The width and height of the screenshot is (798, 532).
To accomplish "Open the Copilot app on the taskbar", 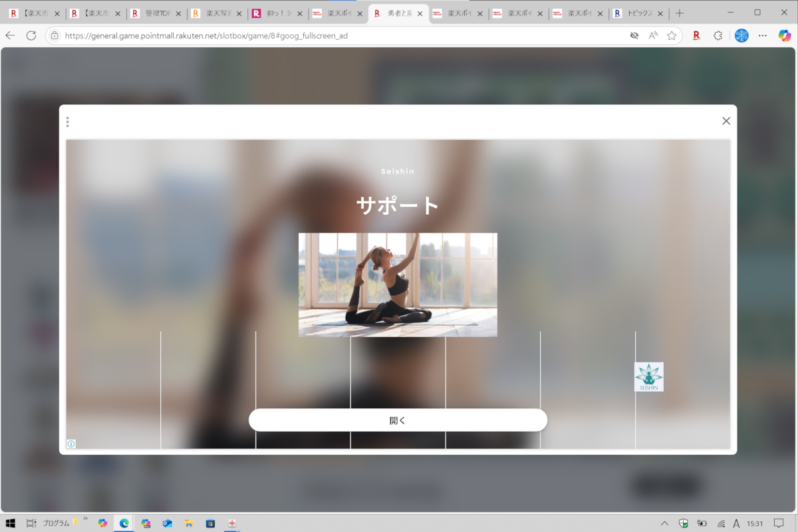I will [x=102, y=523].
